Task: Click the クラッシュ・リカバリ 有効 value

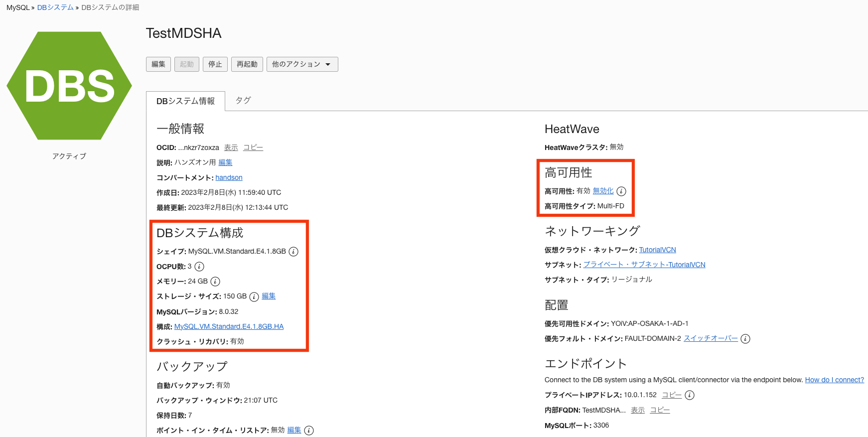Action: tap(237, 341)
